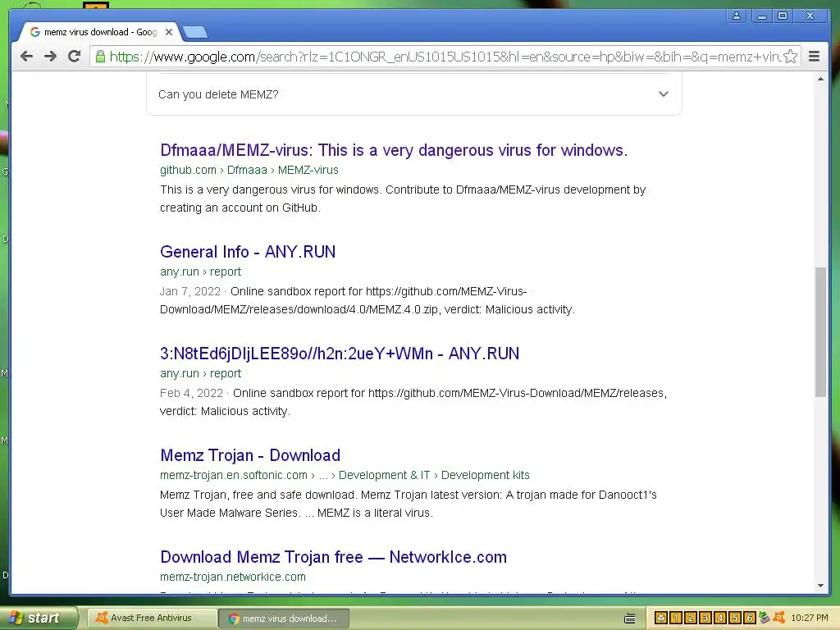Open the Windows Start menu
The width and height of the screenshot is (840, 630).
(38, 618)
